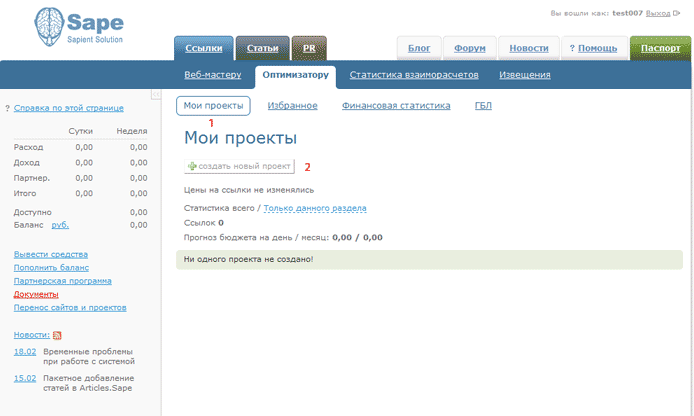Open the RSS feed icon beside Новости
Viewport: 694px width, 416px height.
[x=57, y=335]
